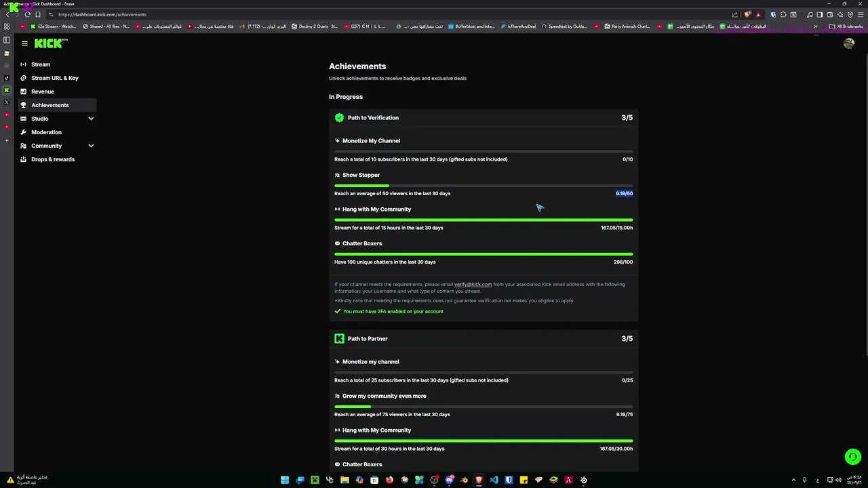Screen dimensions: 868x488
Task: Open the hamburger menu beside the Kick logo
Action: coord(24,43)
